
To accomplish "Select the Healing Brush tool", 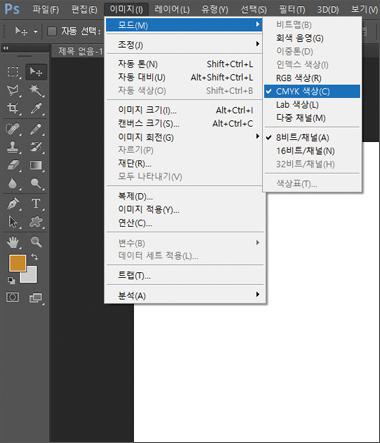I will click(13, 129).
